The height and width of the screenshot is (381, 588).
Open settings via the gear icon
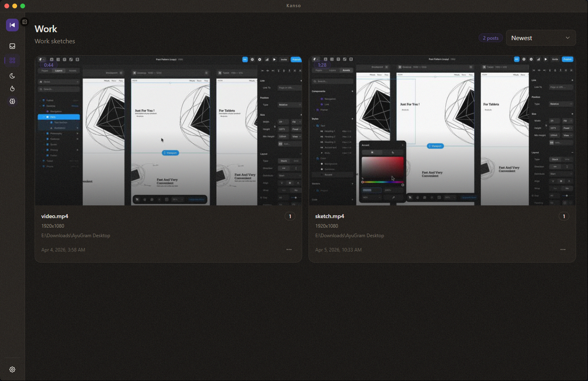pos(12,369)
